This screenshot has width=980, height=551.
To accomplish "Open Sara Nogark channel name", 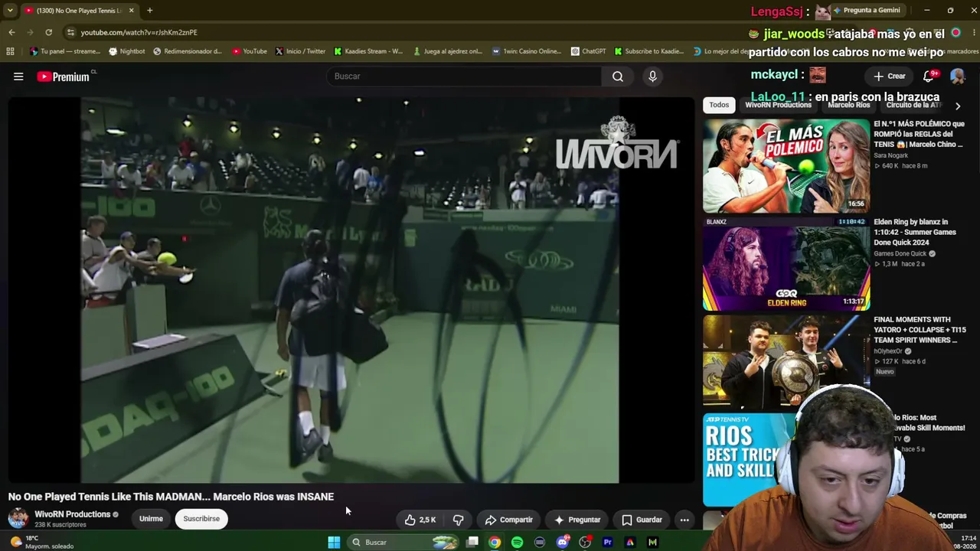I will coord(890,155).
